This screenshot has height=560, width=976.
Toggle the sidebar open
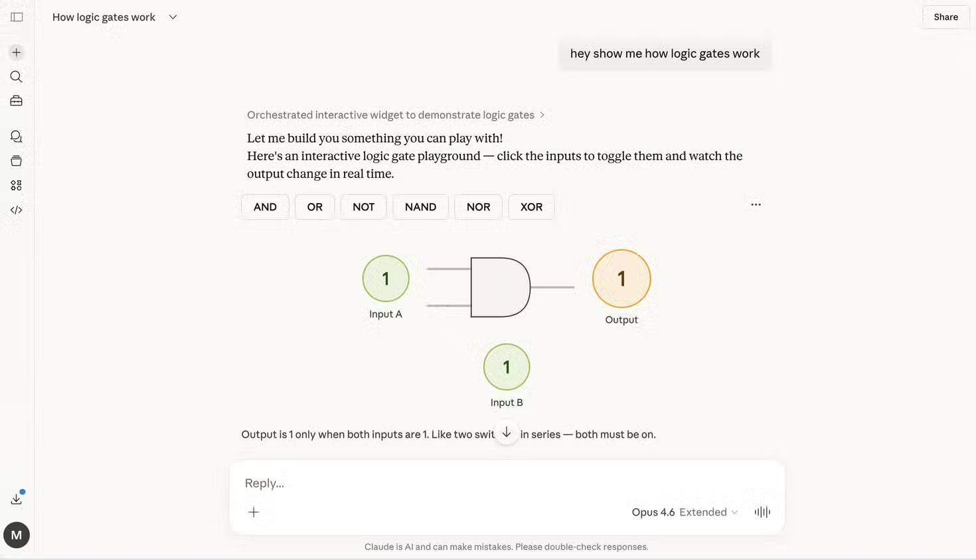[16, 17]
